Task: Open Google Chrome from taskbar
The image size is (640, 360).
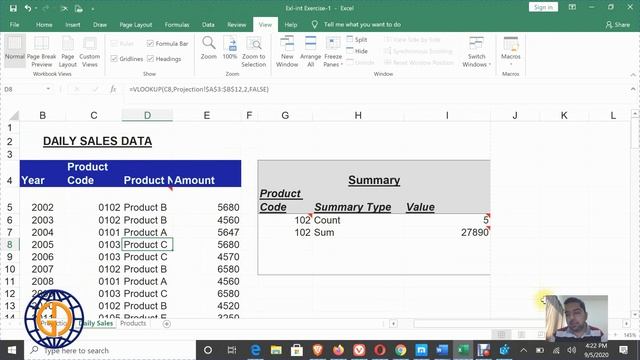Action: pyautogui.click(x=400, y=350)
